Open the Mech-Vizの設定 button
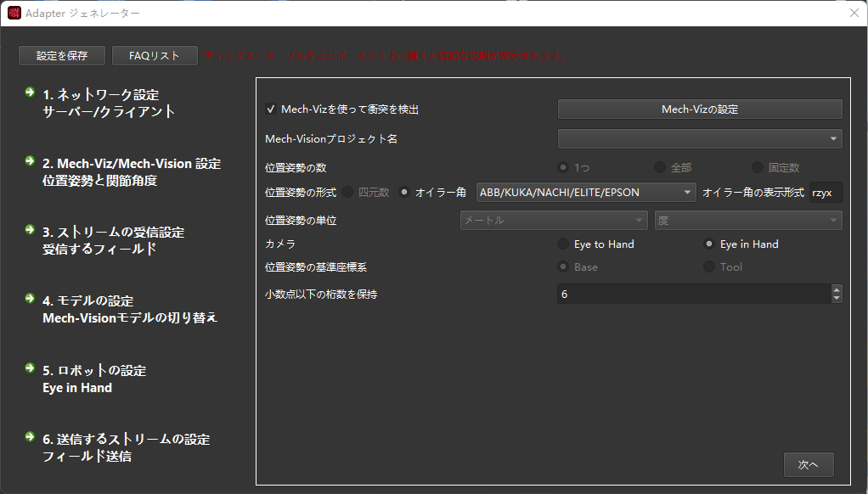Screen dimensions: 868x494 point(700,109)
